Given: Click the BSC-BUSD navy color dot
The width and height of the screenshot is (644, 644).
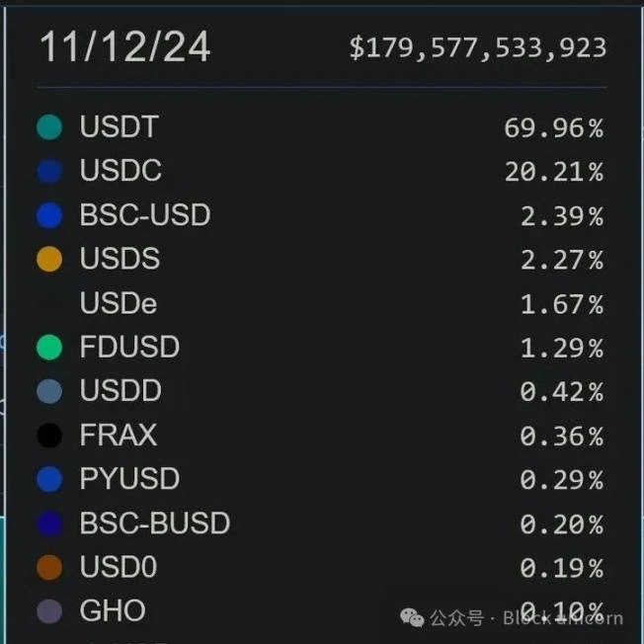Looking at the screenshot, I should [48, 523].
